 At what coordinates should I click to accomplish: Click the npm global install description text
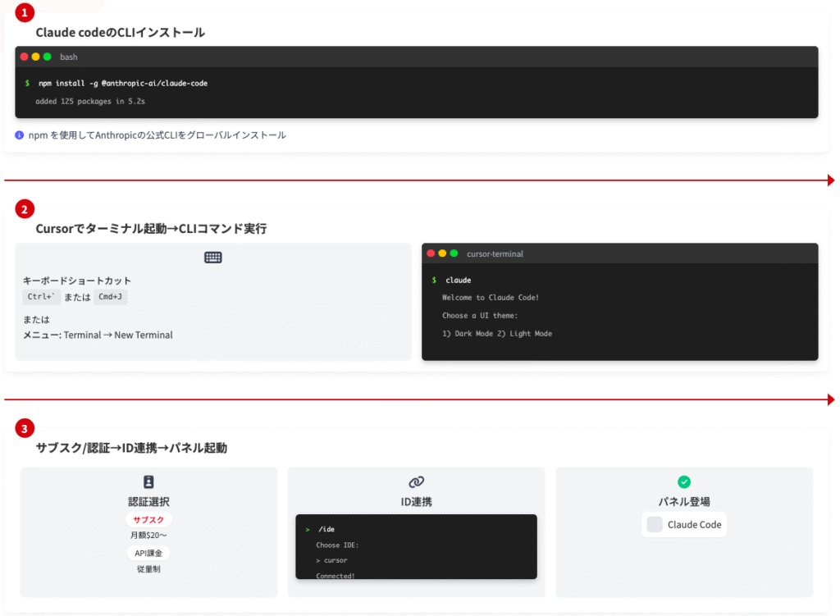click(x=157, y=135)
